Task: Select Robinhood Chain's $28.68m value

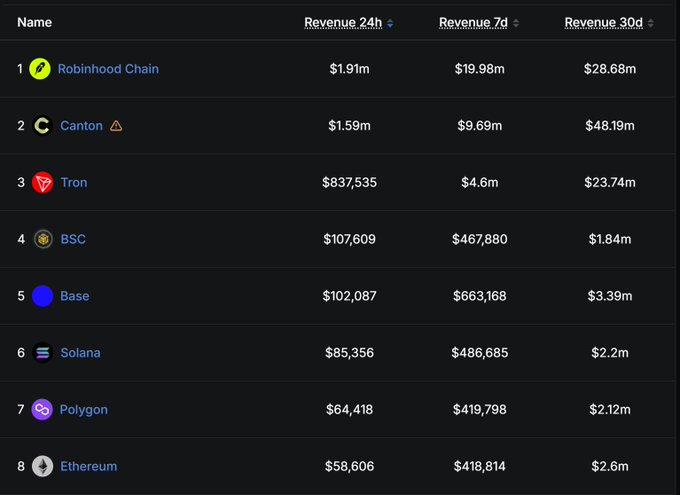Action: pos(610,69)
